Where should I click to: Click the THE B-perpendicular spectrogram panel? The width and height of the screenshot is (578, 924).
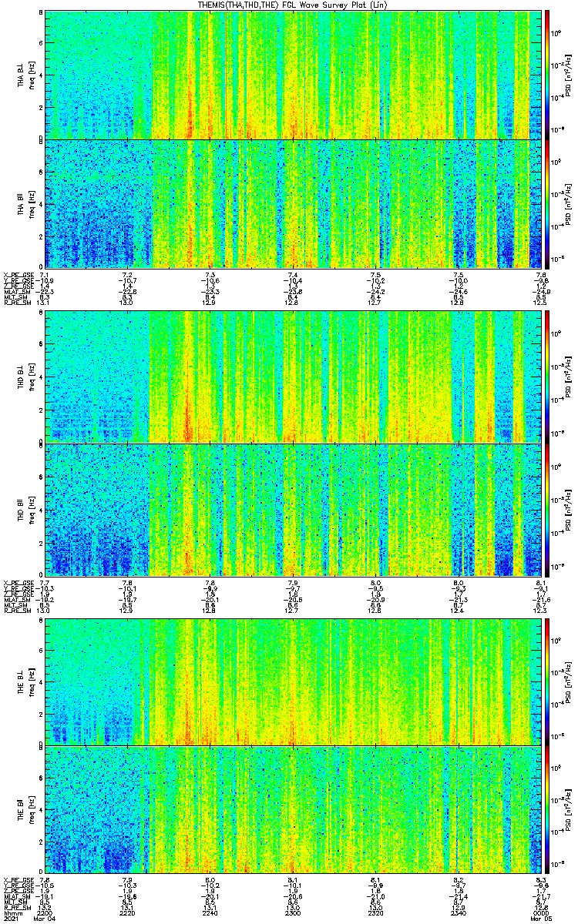(x=292, y=681)
